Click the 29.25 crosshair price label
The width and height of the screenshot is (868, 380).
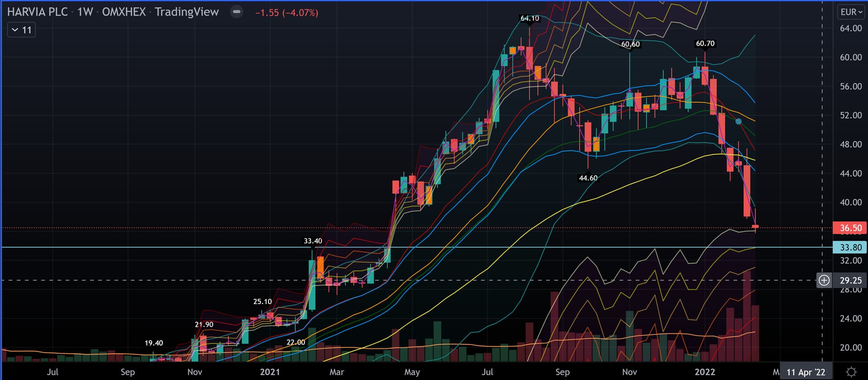850,280
